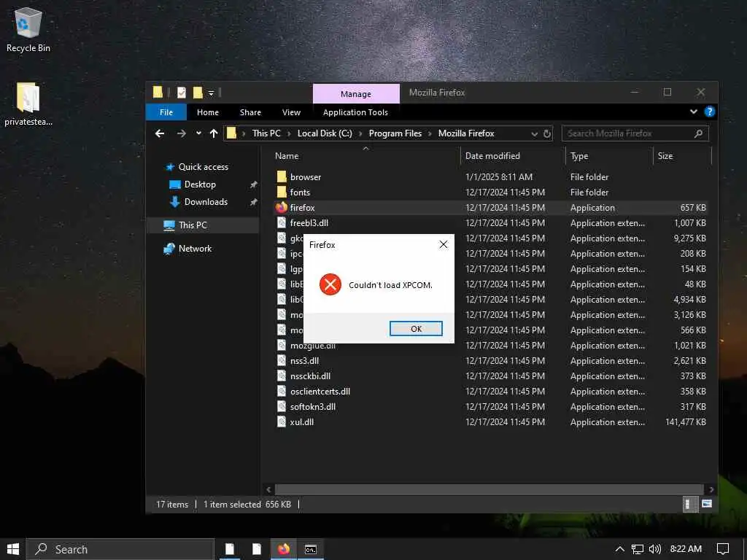Switch to details view icon in status bar

[x=689, y=504]
